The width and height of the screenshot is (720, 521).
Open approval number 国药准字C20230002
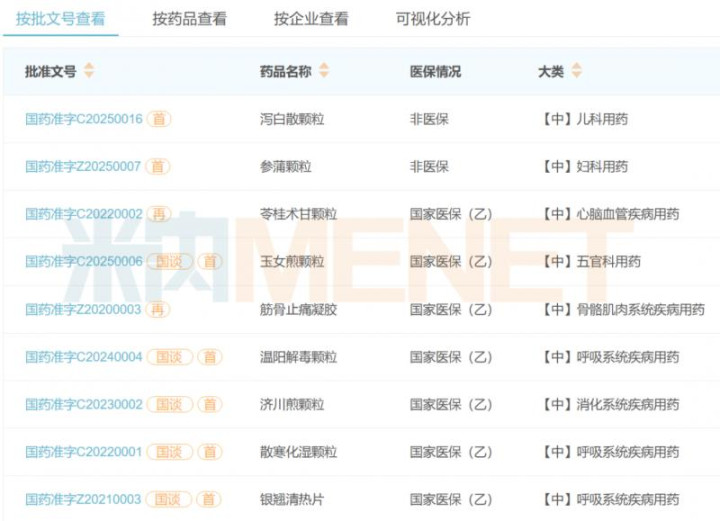tap(84, 404)
